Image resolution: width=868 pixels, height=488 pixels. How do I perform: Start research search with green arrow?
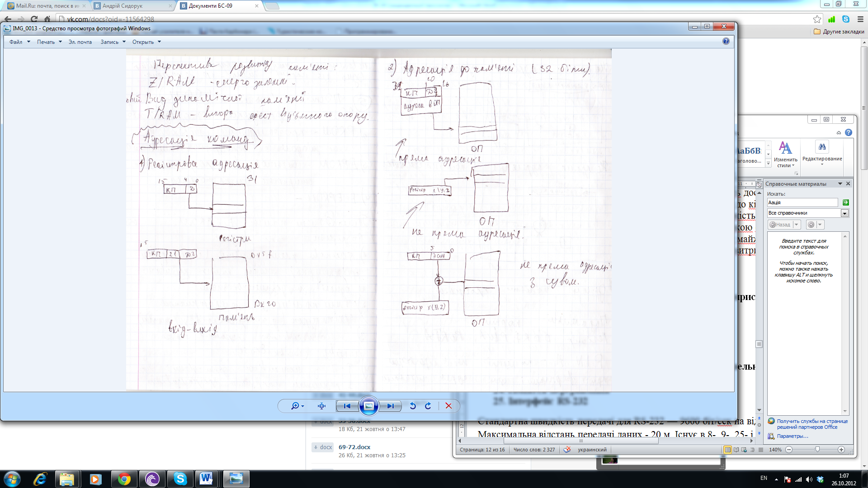click(845, 202)
